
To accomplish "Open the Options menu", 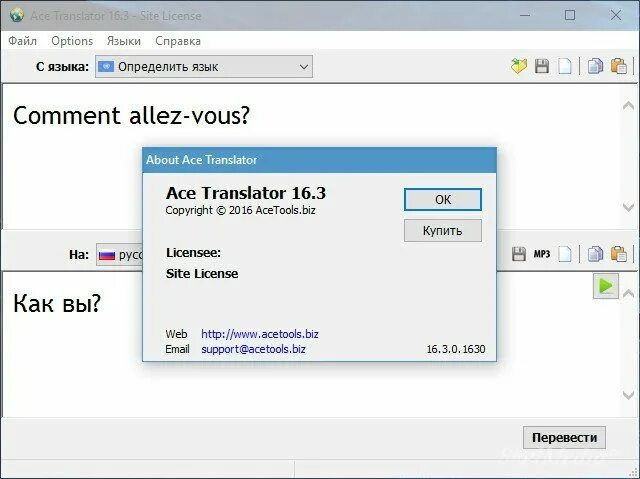I will (x=72, y=41).
